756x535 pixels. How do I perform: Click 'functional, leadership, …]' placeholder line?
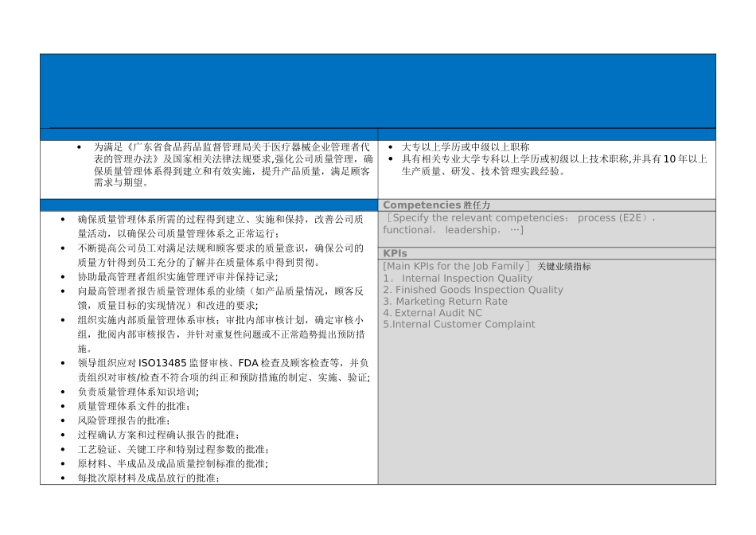coord(453,230)
